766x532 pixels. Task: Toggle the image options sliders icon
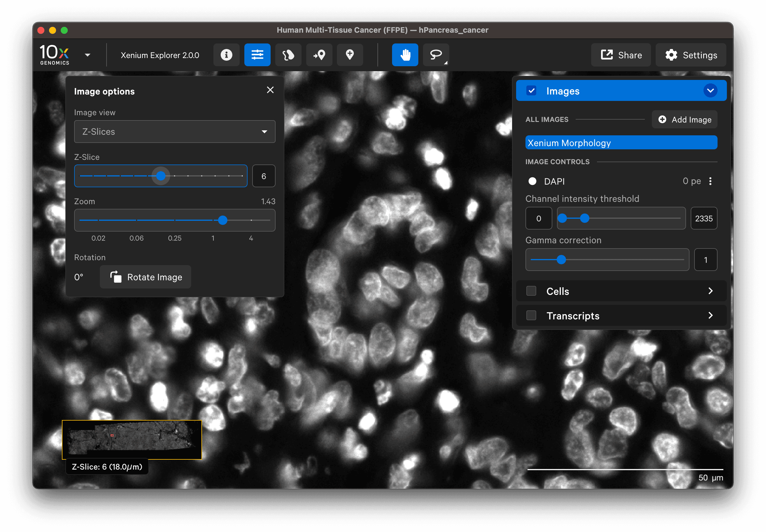click(257, 55)
